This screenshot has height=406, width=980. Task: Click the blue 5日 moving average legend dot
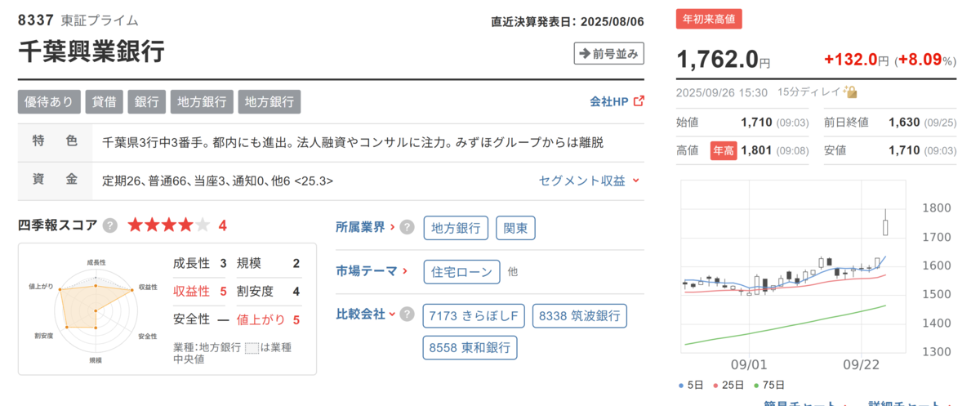click(682, 385)
